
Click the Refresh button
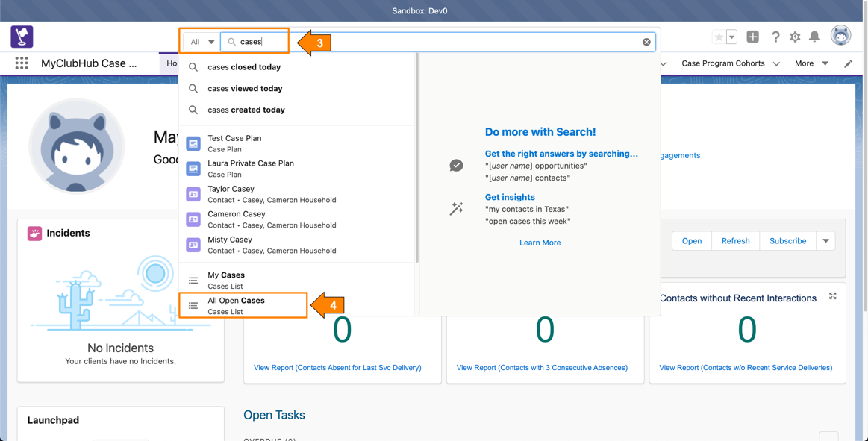tap(735, 241)
